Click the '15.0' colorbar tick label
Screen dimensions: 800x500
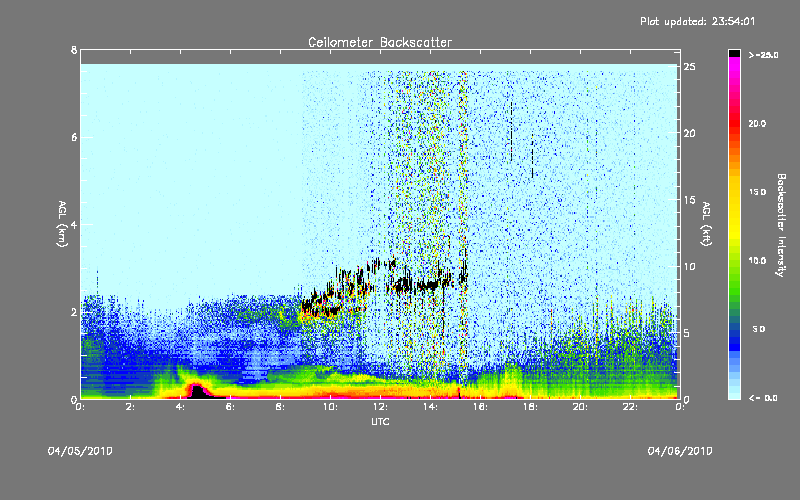click(x=757, y=192)
